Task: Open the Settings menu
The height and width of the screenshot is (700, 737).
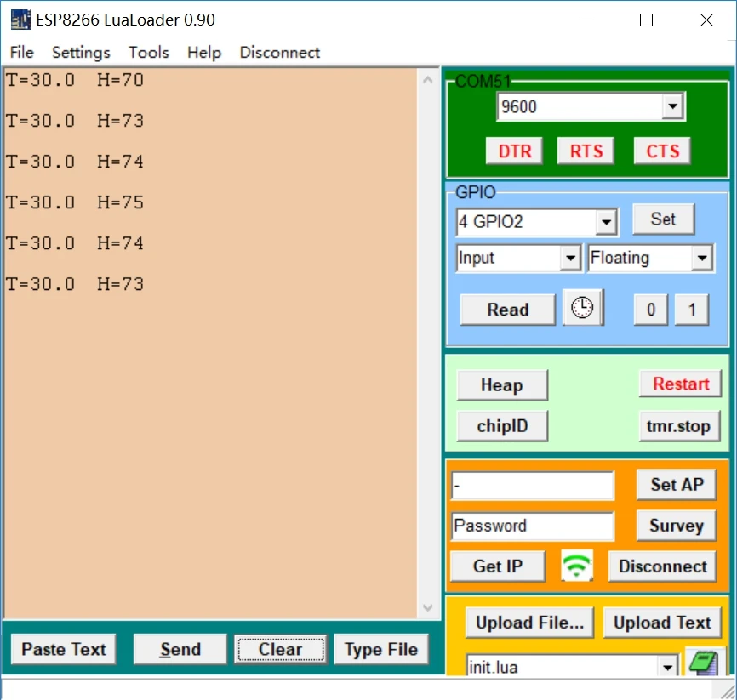Action: pos(81,52)
